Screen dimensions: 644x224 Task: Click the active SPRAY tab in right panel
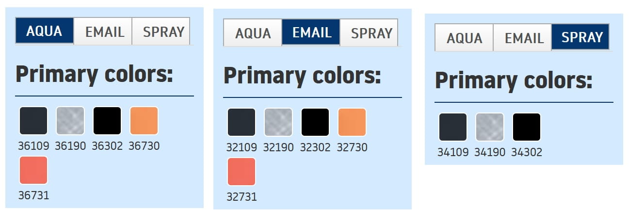pos(580,37)
